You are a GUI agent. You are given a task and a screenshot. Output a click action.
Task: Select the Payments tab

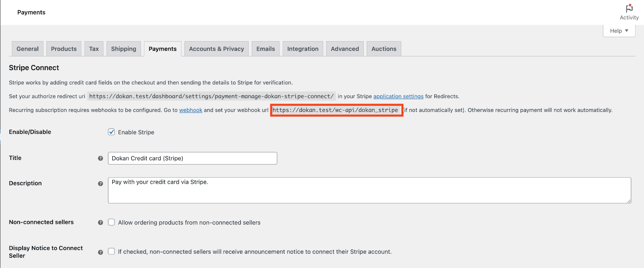coord(163,49)
